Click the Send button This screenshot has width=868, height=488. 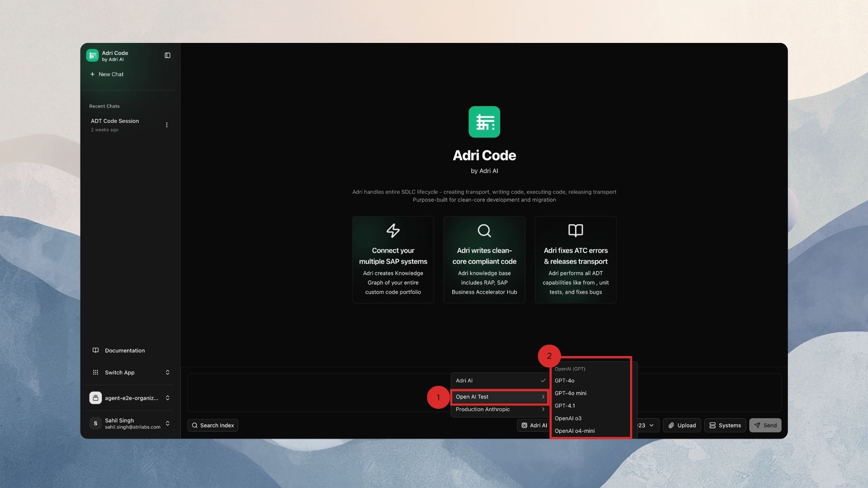pyautogui.click(x=765, y=426)
